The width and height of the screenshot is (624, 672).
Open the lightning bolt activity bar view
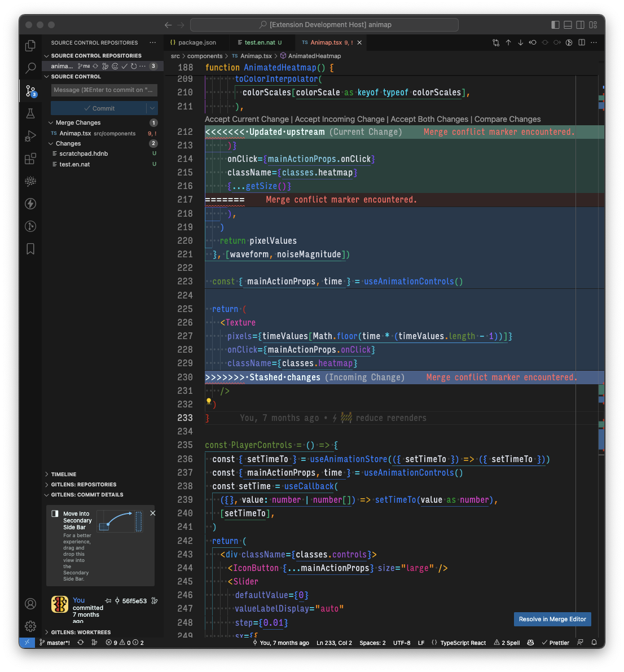click(x=30, y=204)
